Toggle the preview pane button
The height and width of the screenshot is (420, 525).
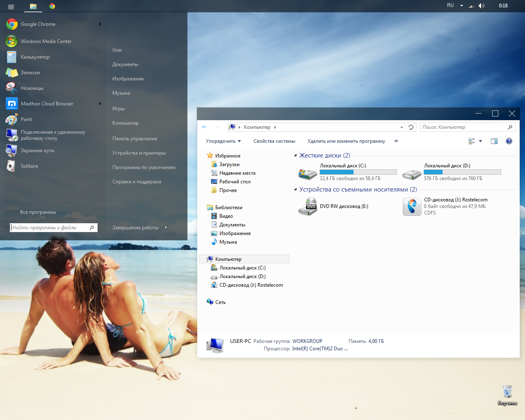point(494,141)
